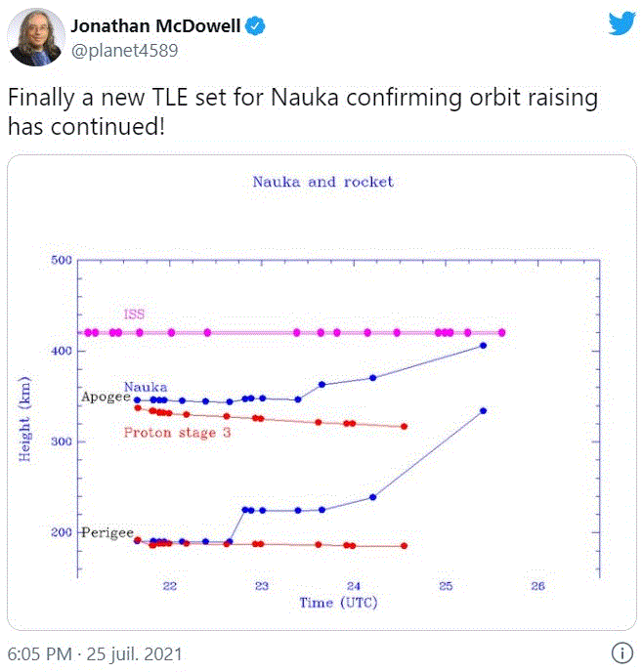Click the Apogee label on the chart

(x=106, y=399)
